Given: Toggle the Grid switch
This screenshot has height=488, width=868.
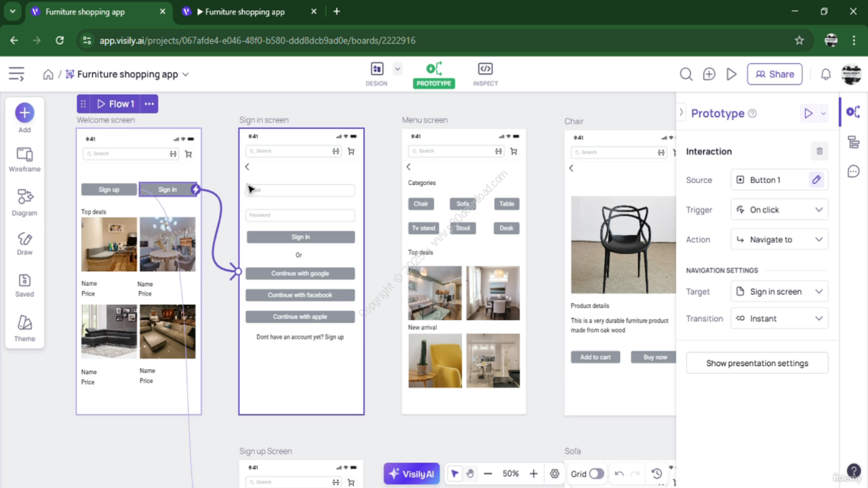Looking at the screenshot, I should pos(596,474).
